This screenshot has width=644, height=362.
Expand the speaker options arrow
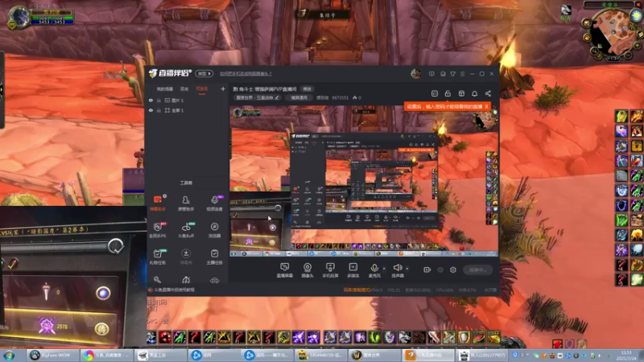407,269
